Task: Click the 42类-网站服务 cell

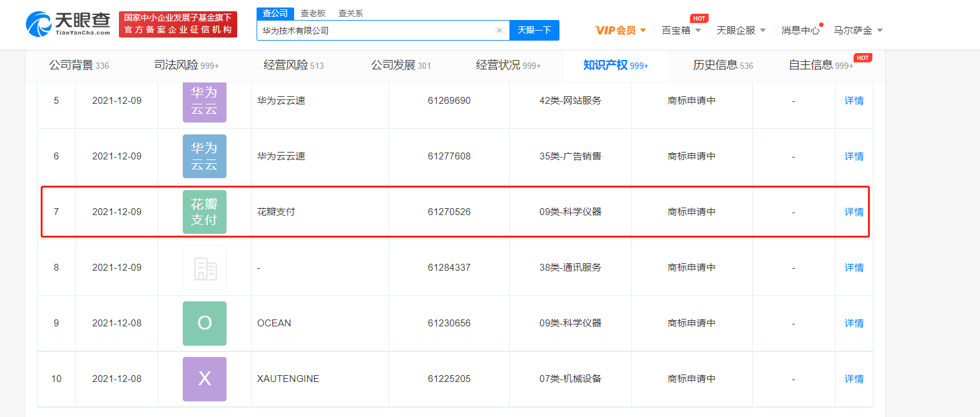Action: tap(570, 101)
